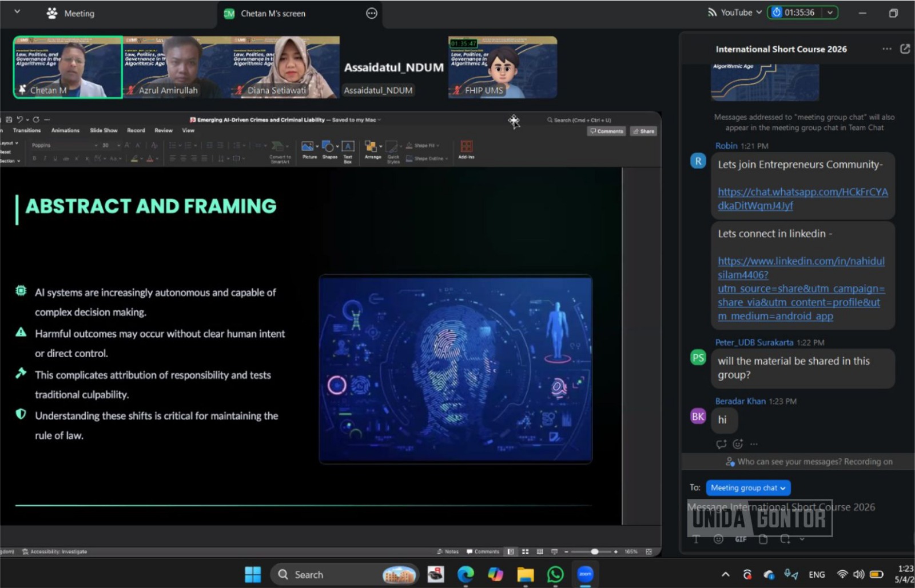This screenshot has height=588, width=915.
Task: Open the chat panel more options menu
Action: (887, 49)
